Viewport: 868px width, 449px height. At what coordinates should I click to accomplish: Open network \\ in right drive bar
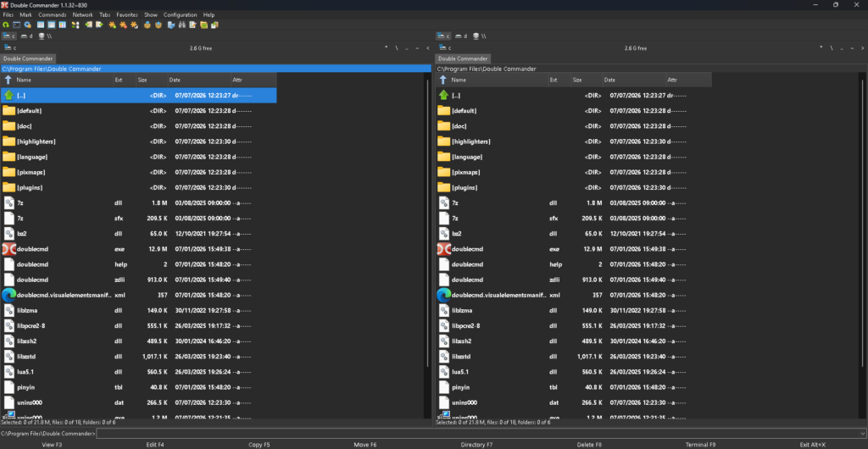click(481, 36)
